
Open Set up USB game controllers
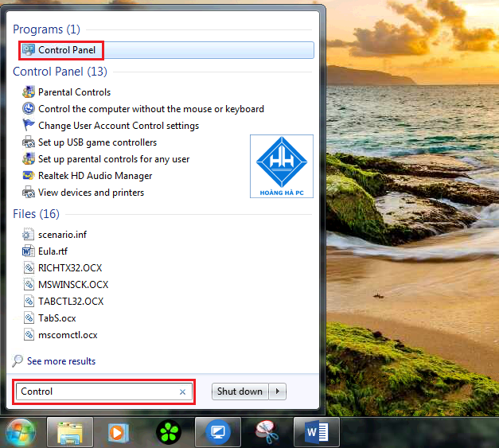[x=97, y=142]
